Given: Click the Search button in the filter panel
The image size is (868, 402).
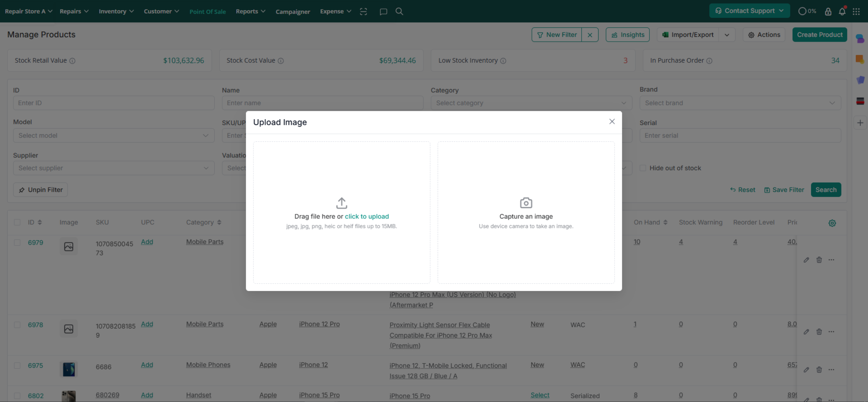Looking at the screenshot, I should pos(826,189).
